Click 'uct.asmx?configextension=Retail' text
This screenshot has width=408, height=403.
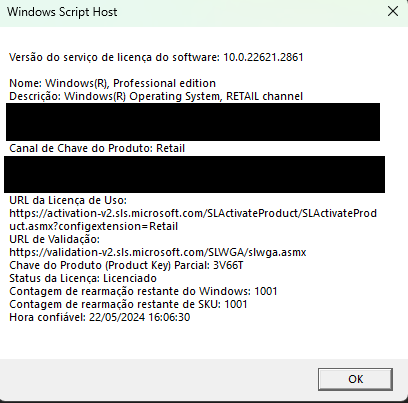click(x=94, y=226)
